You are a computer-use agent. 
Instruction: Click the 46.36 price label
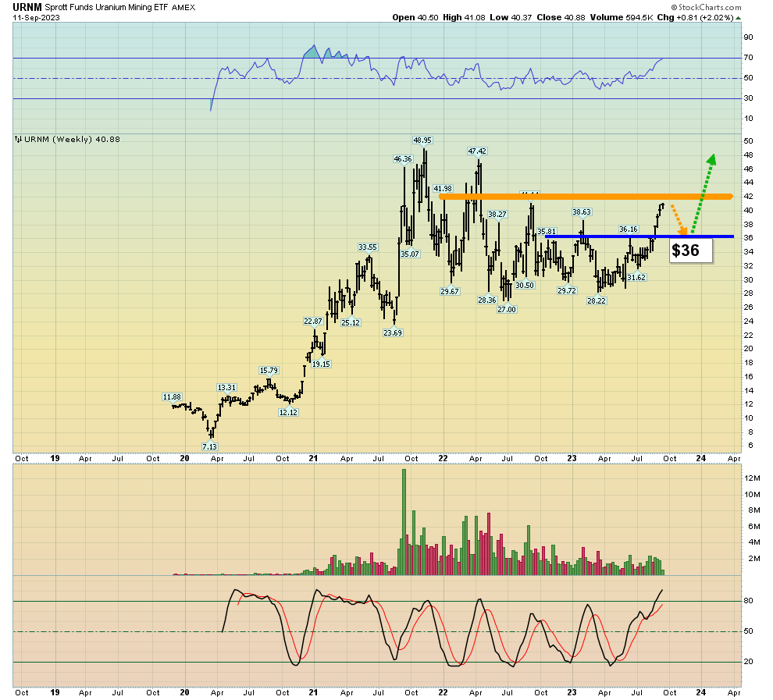pyautogui.click(x=403, y=158)
